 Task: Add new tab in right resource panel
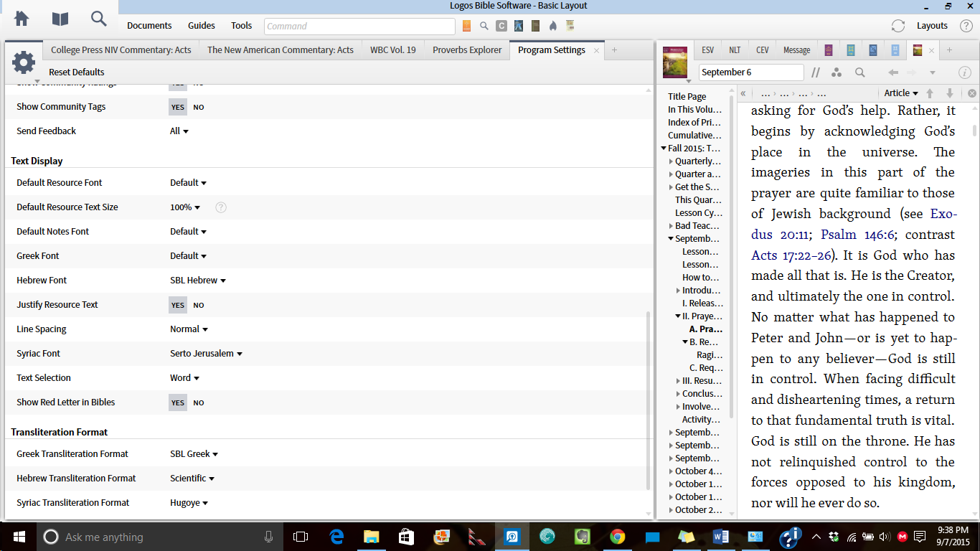tap(949, 50)
